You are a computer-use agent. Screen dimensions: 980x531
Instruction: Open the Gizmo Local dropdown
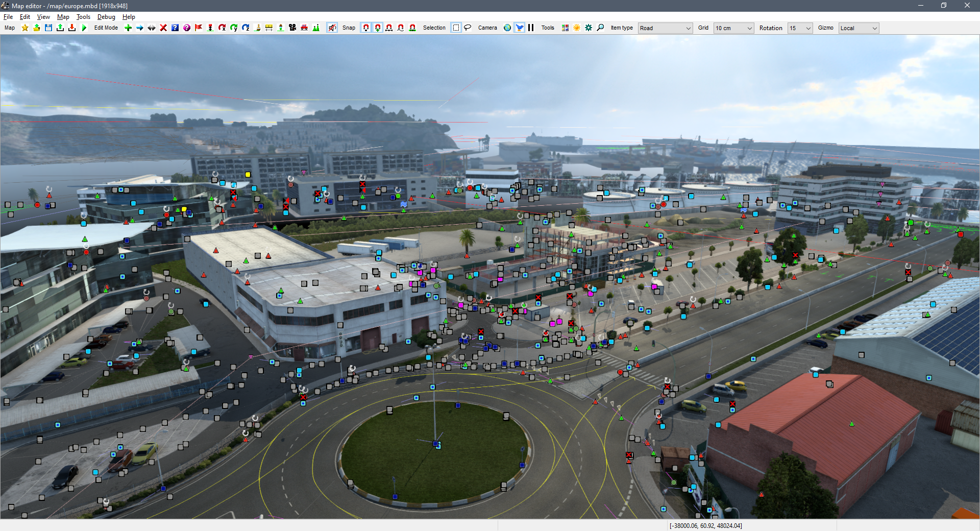click(859, 29)
